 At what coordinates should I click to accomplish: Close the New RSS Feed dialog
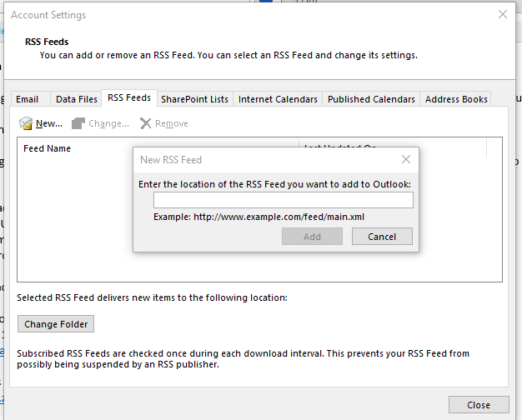pyautogui.click(x=406, y=159)
